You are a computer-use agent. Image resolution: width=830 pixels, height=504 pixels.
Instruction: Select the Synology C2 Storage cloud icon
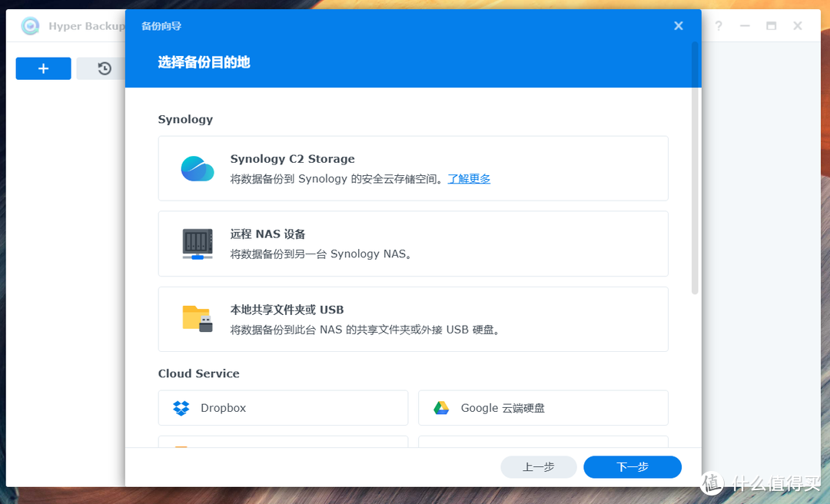[198, 168]
